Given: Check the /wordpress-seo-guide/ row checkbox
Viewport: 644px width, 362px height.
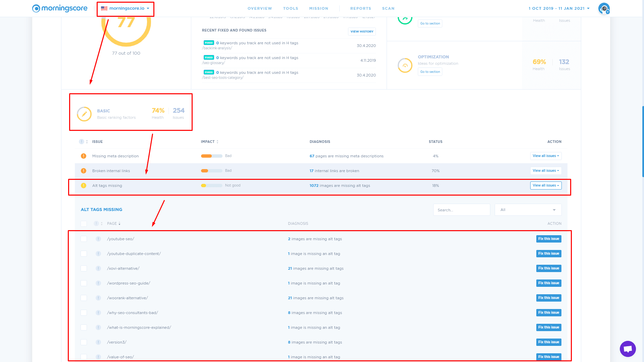Looking at the screenshot, I should tap(84, 283).
